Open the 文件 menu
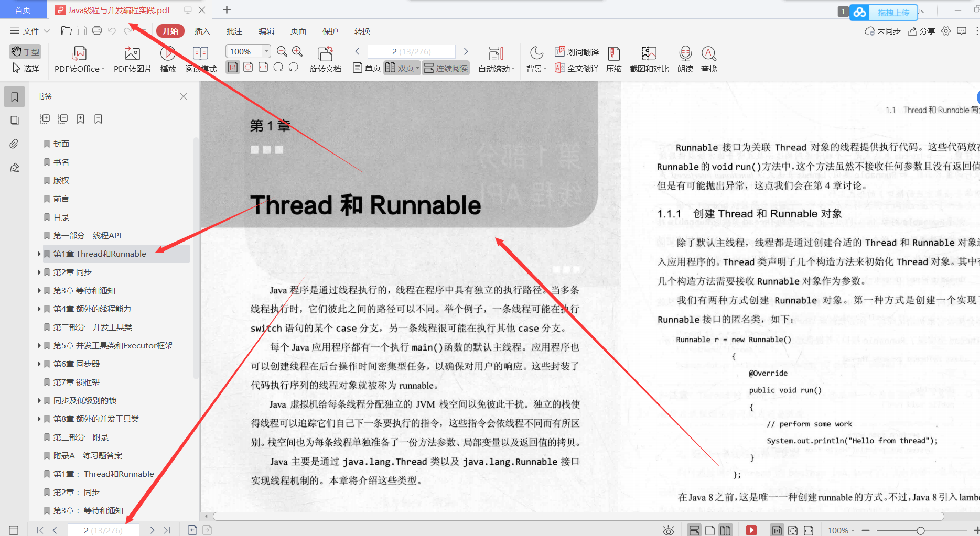This screenshot has height=536, width=980. tap(30, 31)
